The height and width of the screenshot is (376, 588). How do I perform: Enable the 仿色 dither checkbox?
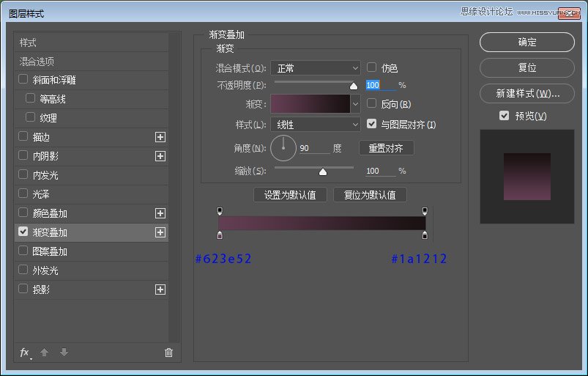pos(372,67)
